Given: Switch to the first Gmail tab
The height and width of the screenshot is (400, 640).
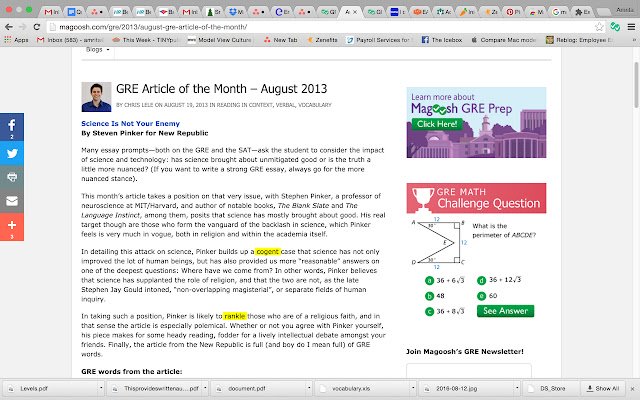Looking at the screenshot, I should (51, 12).
